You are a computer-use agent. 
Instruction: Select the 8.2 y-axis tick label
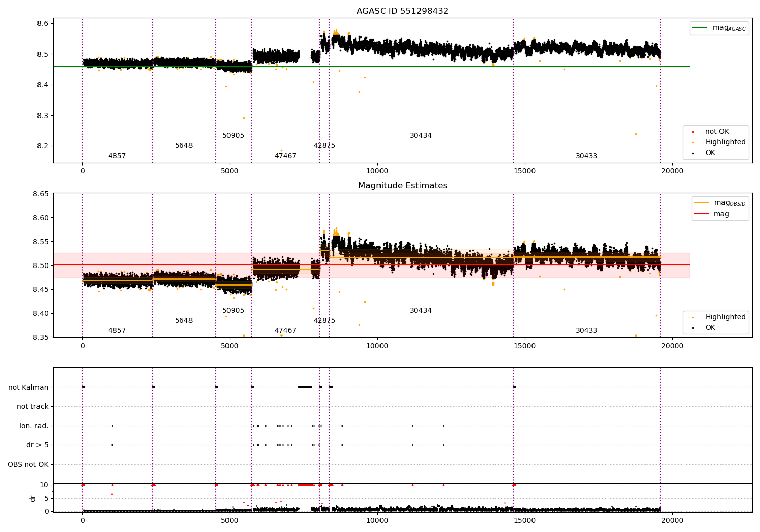tap(43, 146)
